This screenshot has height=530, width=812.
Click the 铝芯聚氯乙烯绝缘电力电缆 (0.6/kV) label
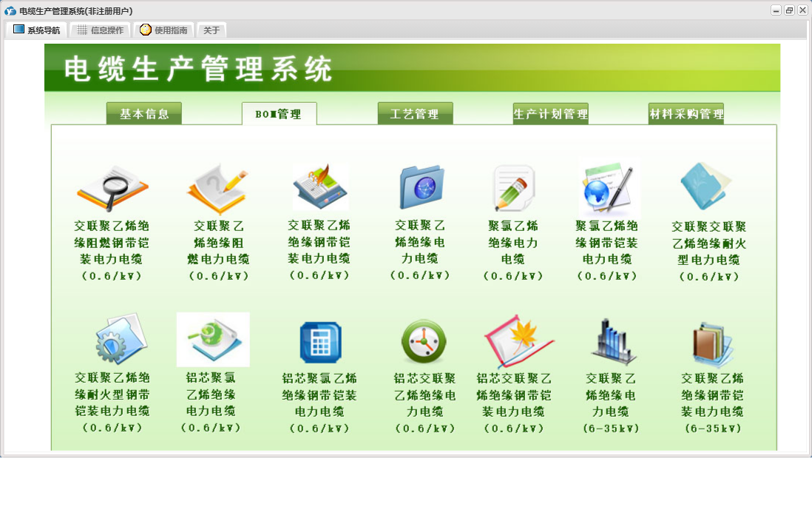[x=211, y=403]
